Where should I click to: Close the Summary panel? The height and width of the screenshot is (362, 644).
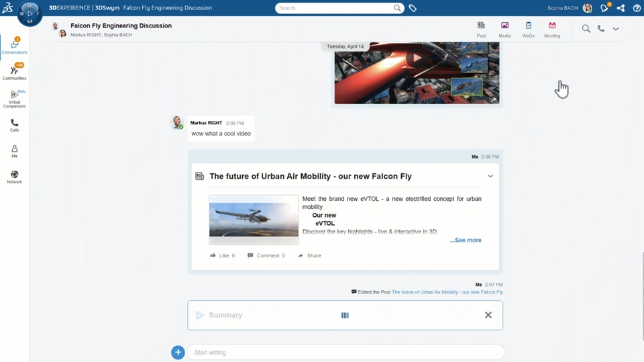pos(488,315)
